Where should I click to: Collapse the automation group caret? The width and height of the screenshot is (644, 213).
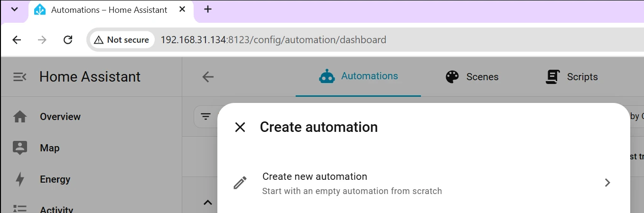[207, 203]
